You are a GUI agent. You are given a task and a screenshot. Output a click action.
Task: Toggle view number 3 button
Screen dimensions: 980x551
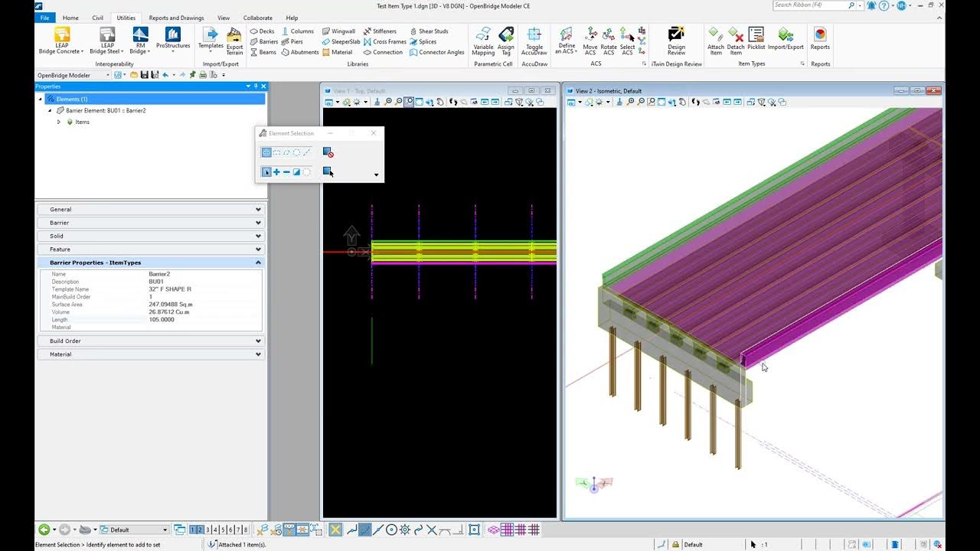tap(207, 530)
